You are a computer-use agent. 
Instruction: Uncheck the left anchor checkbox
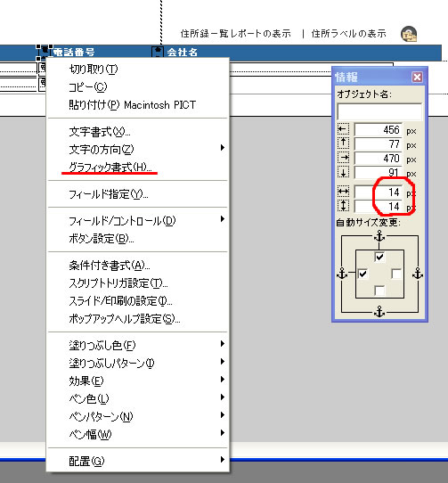pyautogui.click(x=363, y=274)
